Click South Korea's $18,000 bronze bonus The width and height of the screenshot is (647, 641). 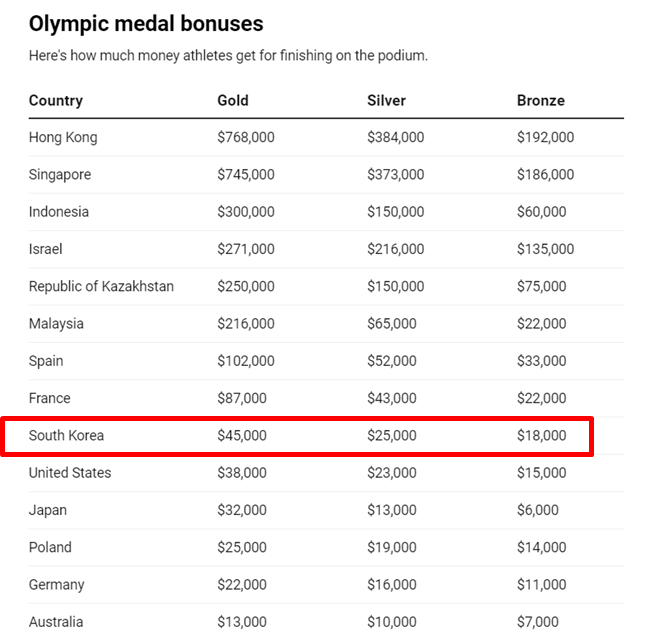click(x=541, y=436)
